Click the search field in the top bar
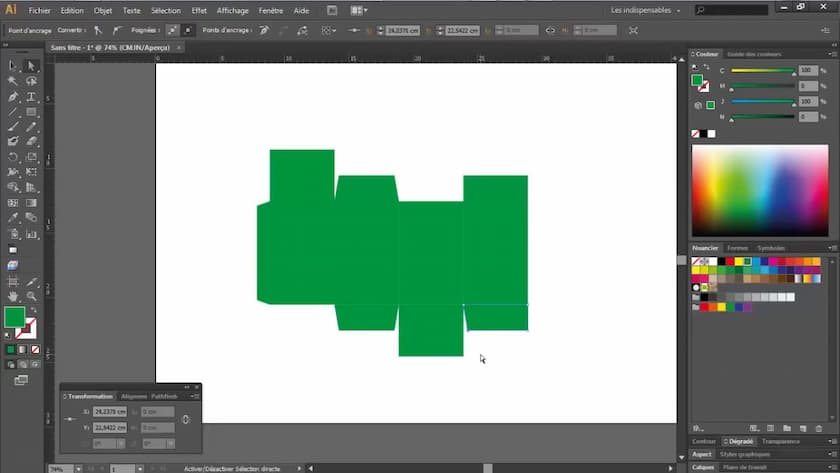 point(731,10)
